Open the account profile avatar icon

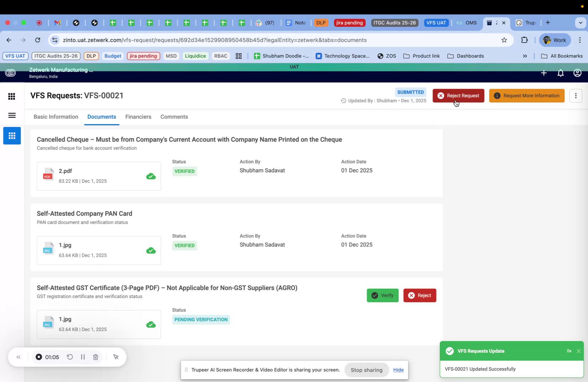(x=577, y=73)
